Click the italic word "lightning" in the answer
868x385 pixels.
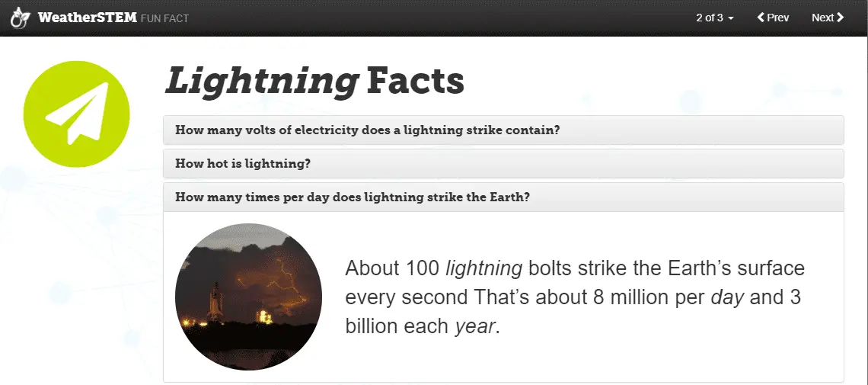pos(483,268)
